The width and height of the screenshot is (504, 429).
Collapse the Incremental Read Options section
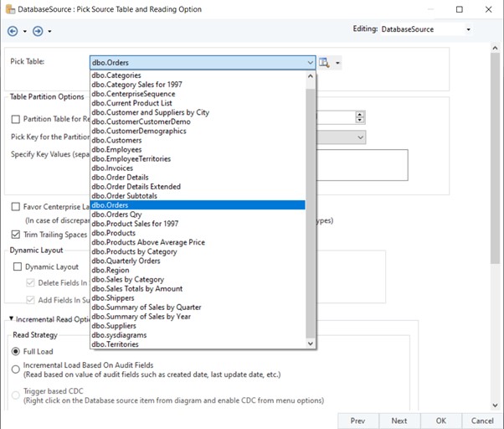[x=13, y=319]
